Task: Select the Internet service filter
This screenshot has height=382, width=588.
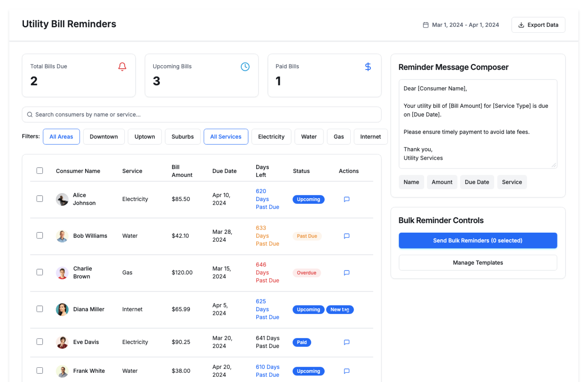Action: pyautogui.click(x=370, y=137)
